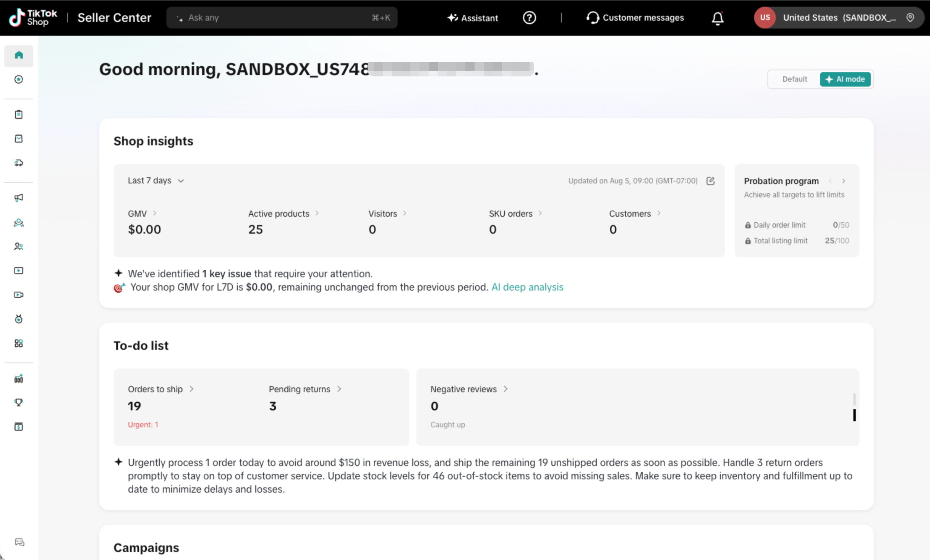930x560 pixels.
Task: Click the TikTok Shop logo
Action: tap(33, 18)
